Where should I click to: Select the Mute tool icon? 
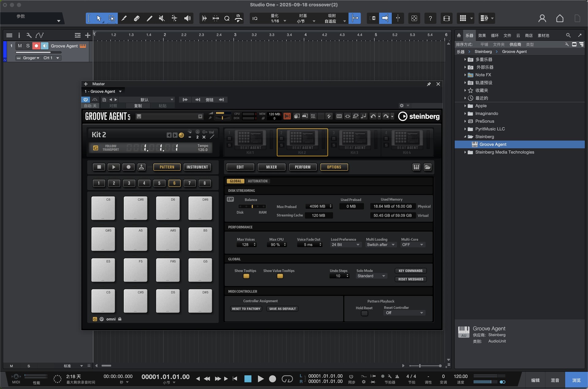pyautogui.click(x=162, y=18)
